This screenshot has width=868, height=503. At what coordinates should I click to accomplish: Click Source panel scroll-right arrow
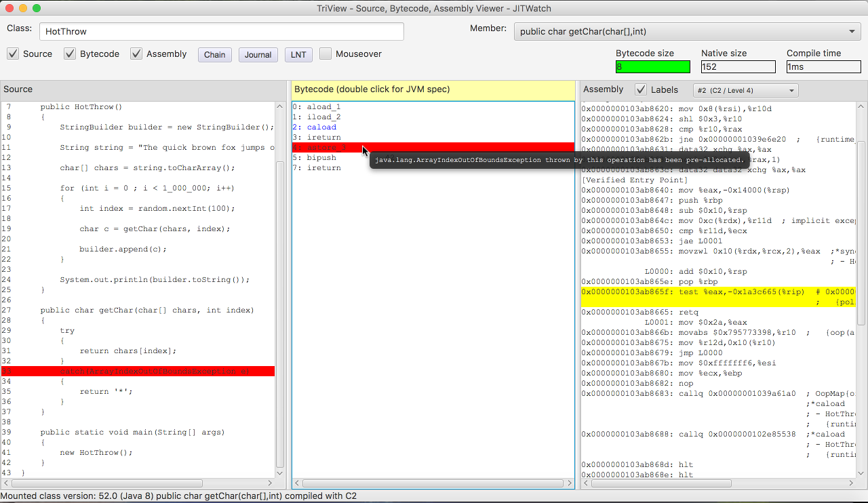point(269,483)
